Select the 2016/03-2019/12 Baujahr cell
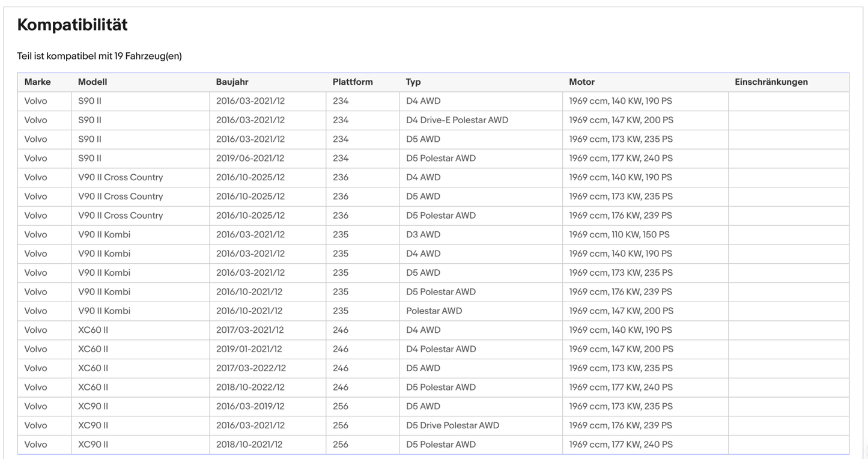The width and height of the screenshot is (868, 459). [250, 406]
